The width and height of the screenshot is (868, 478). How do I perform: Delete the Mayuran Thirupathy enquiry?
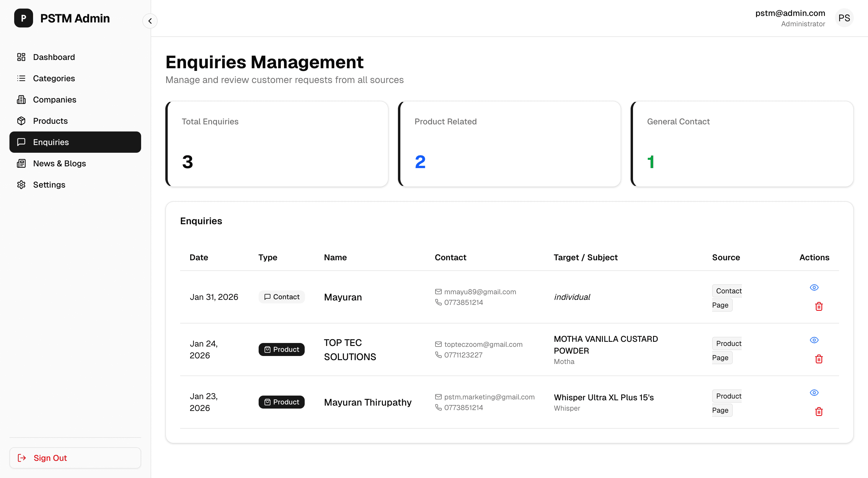[x=819, y=411]
